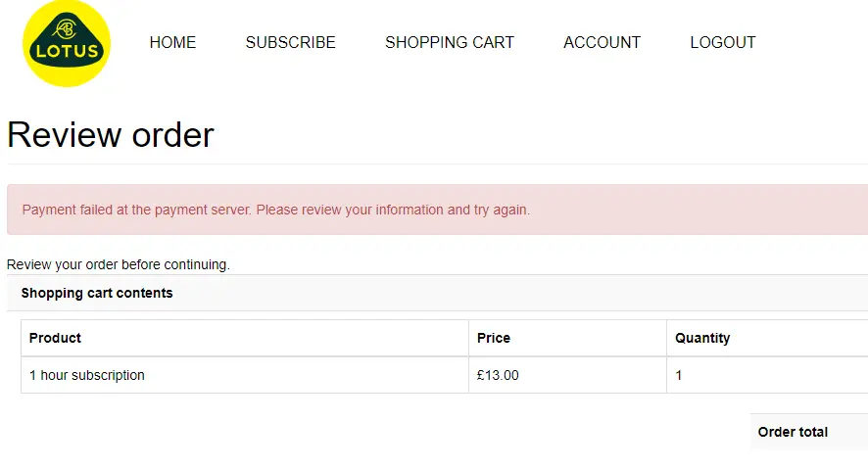868x469 pixels.
Task: Click the £13.00 price cell
Action: click(498, 375)
